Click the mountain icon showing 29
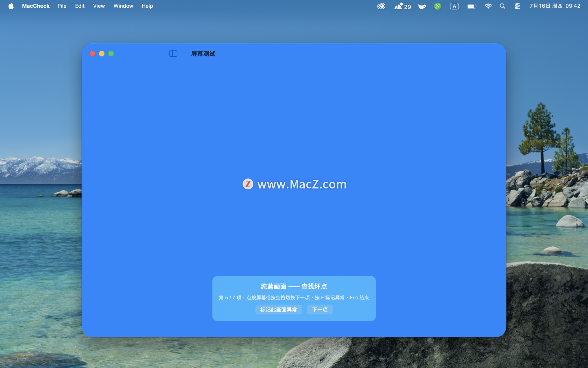This screenshot has height=368, width=588. [x=402, y=6]
